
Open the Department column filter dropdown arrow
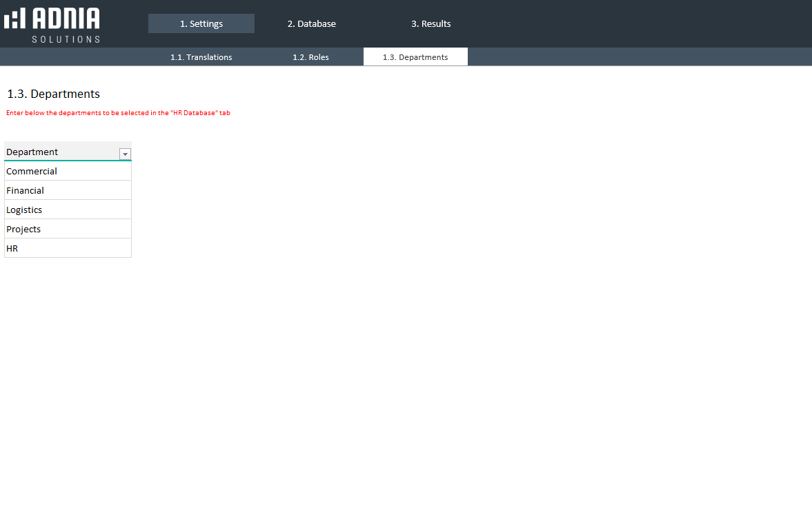coord(125,154)
